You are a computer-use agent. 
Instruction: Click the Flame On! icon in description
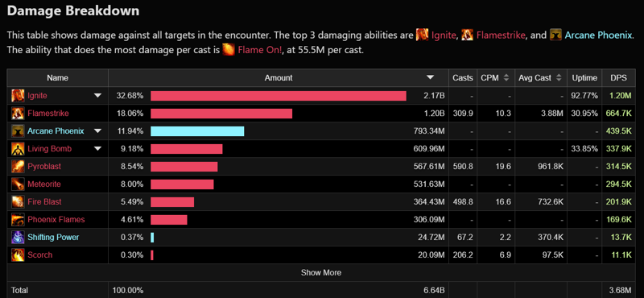229,50
